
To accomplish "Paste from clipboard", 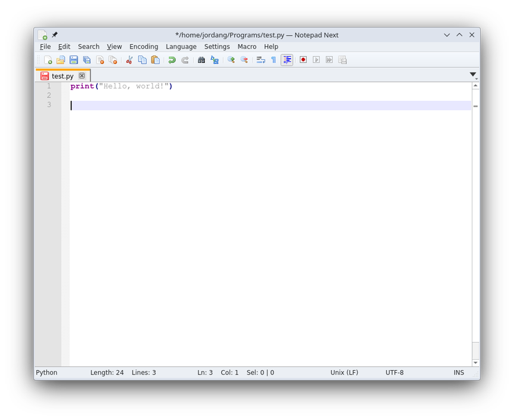I will tap(155, 59).
